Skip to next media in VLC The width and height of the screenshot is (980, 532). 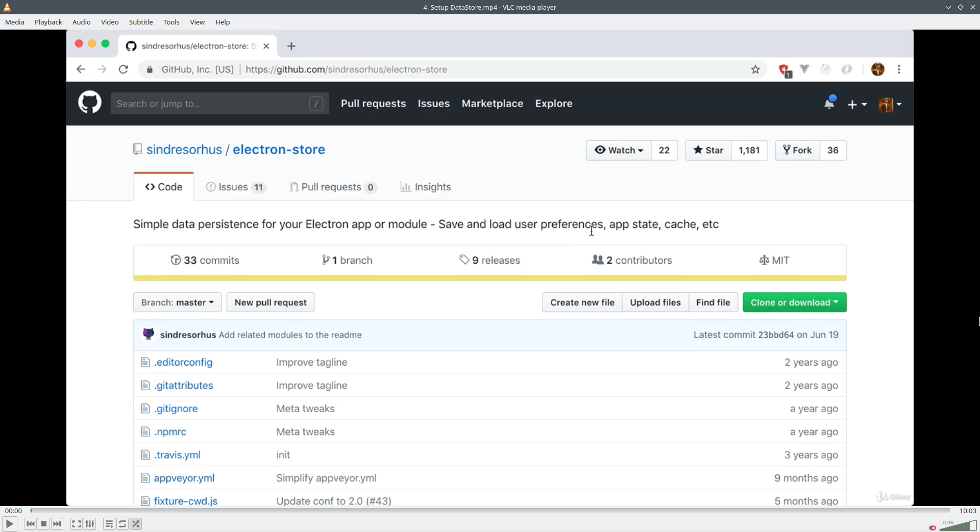57,524
